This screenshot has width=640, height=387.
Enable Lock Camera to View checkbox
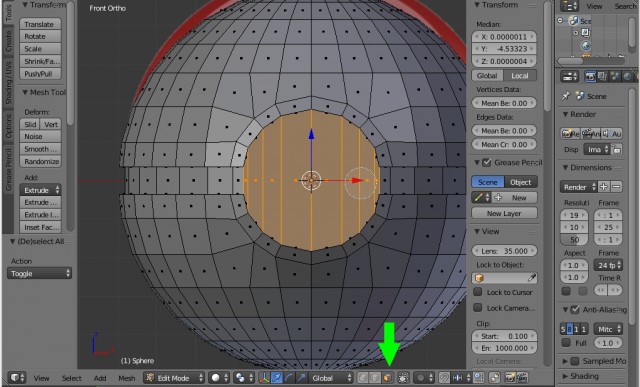tap(477, 307)
